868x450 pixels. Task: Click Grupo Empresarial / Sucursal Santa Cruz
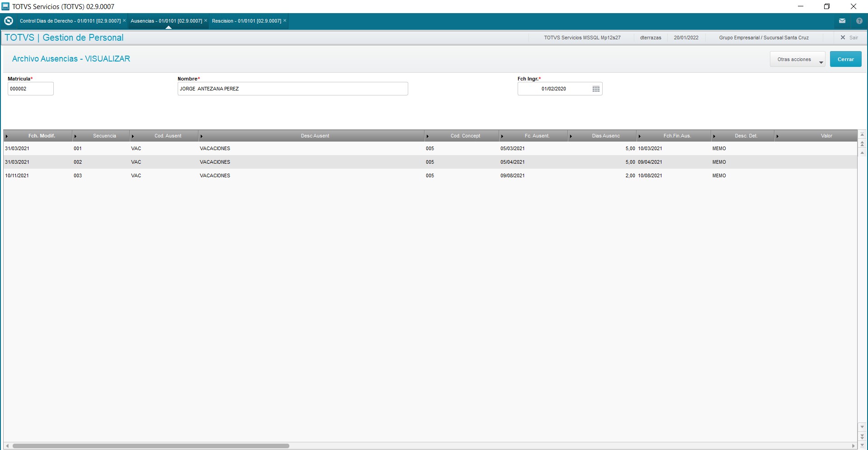pyautogui.click(x=764, y=38)
